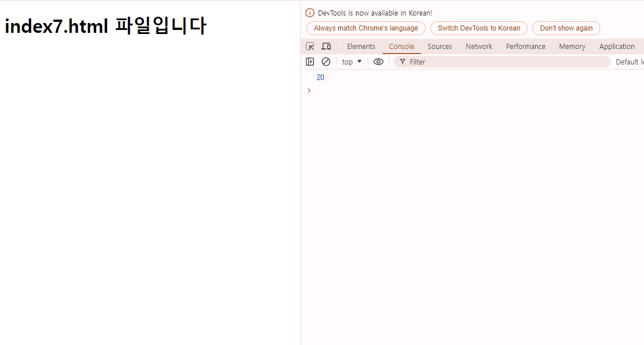Click Always match Chrome's language button
This screenshot has height=345, width=644.
click(x=366, y=28)
